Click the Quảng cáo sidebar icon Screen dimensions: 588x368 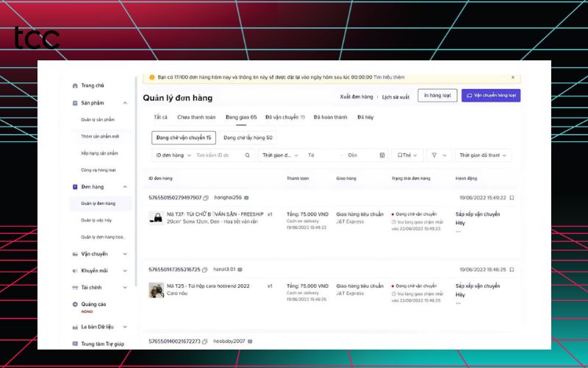(75, 304)
